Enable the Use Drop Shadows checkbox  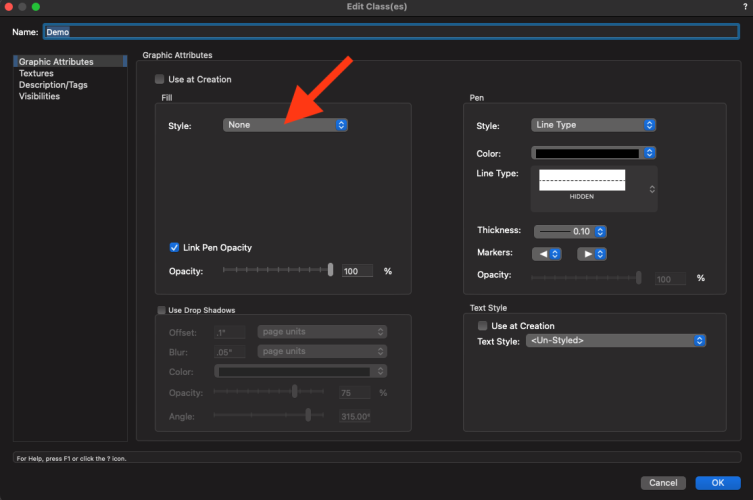click(162, 310)
